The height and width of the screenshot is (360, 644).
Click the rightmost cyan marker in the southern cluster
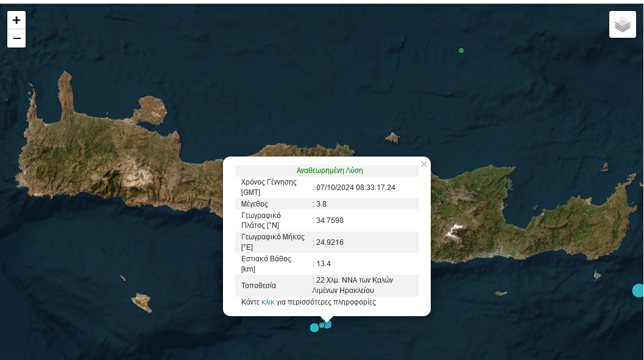pyautogui.click(x=328, y=325)
